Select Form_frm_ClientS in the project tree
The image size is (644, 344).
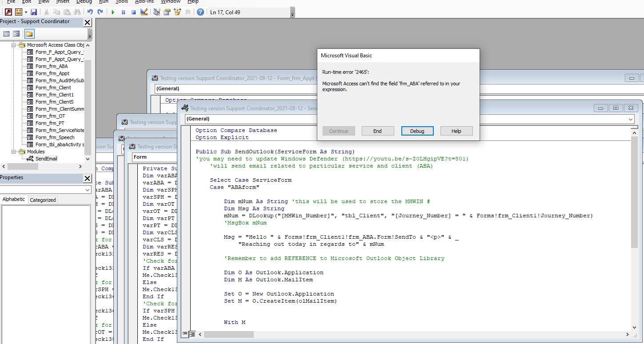[55, 102]
